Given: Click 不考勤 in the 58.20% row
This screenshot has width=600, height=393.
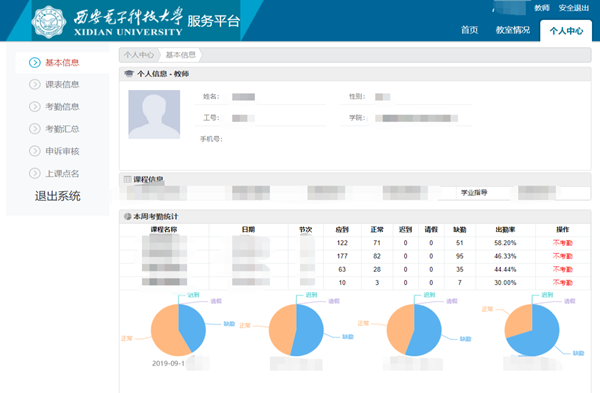Looking at the screenshot, I should tap(562, 243).
